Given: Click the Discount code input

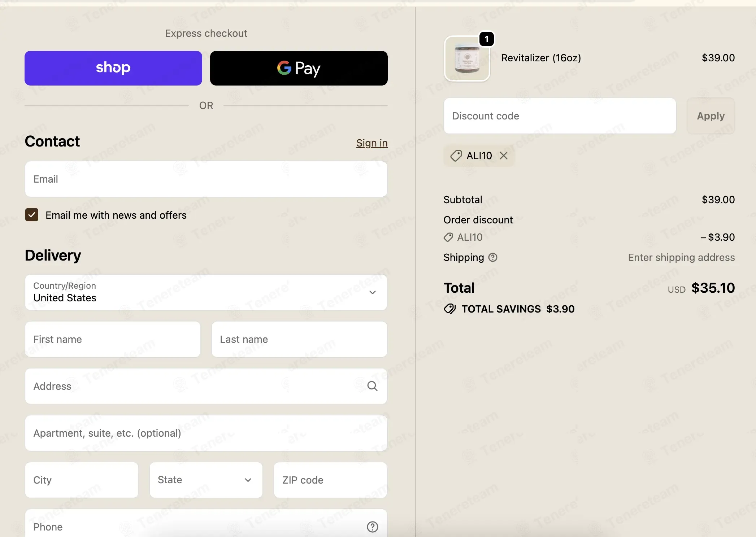Looking at the screenshot, I should (x=560, y=116).
